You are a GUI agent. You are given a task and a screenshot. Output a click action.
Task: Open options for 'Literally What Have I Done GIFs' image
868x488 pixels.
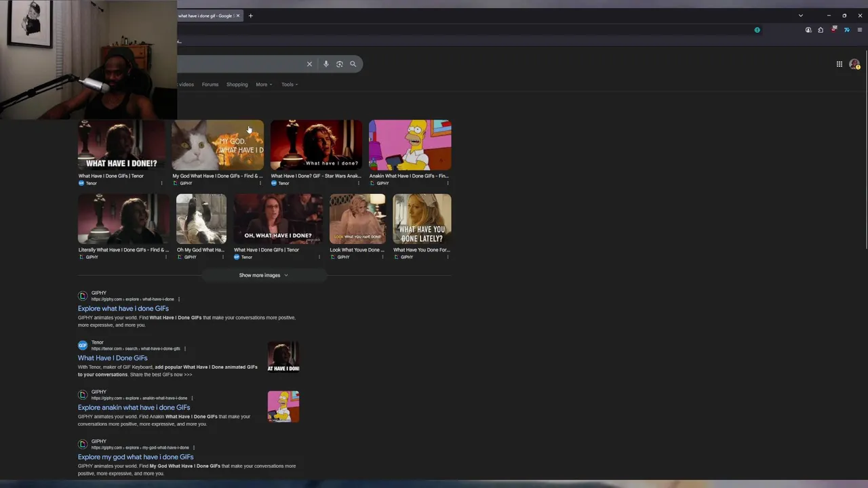point(166,257)
